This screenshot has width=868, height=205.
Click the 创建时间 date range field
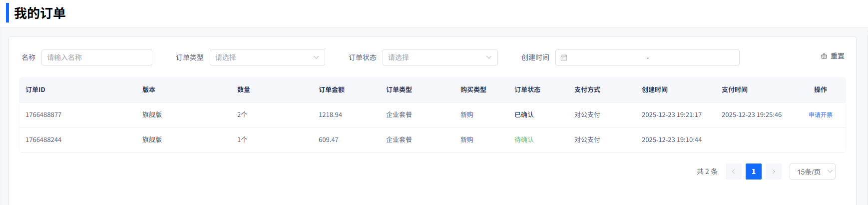pos(647,57)
